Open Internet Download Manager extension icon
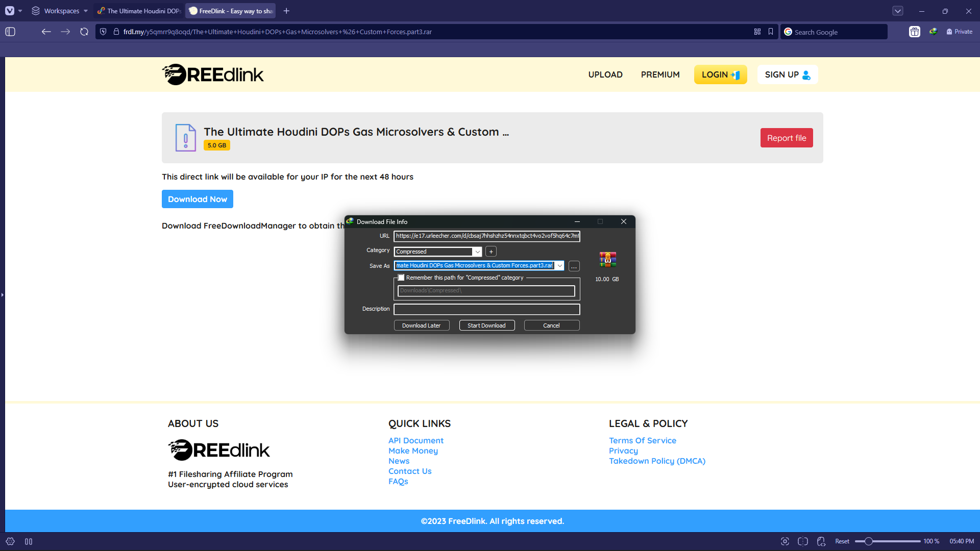 tap(934, 32)
